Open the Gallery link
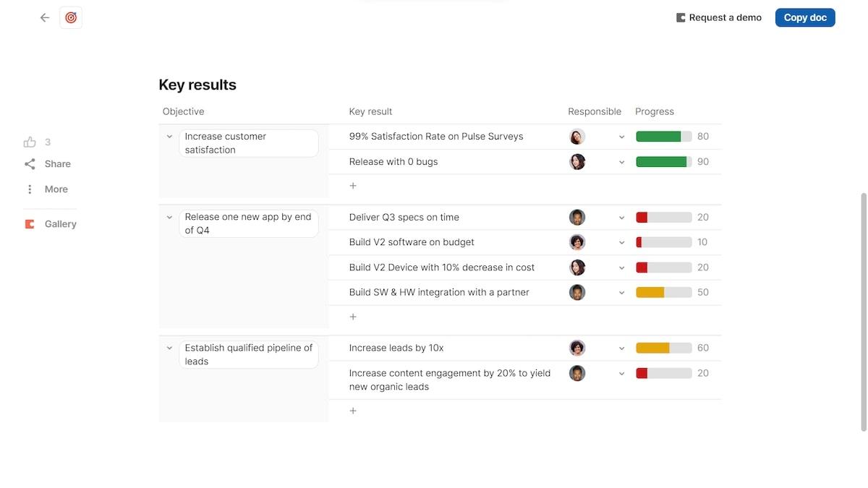The height and width of the screenshot is (488, 868). pos(60,224)
